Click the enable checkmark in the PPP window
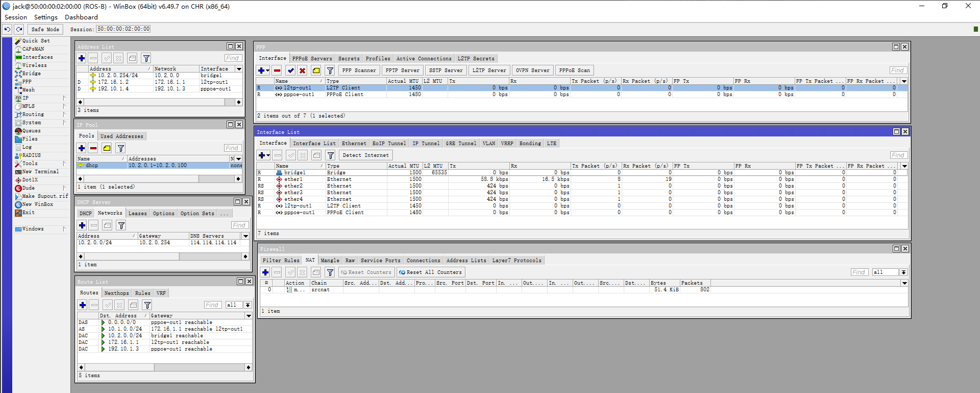 point(291,71)
